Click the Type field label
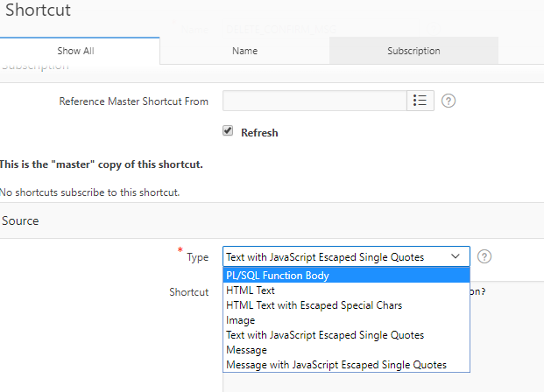 point(197,257)
